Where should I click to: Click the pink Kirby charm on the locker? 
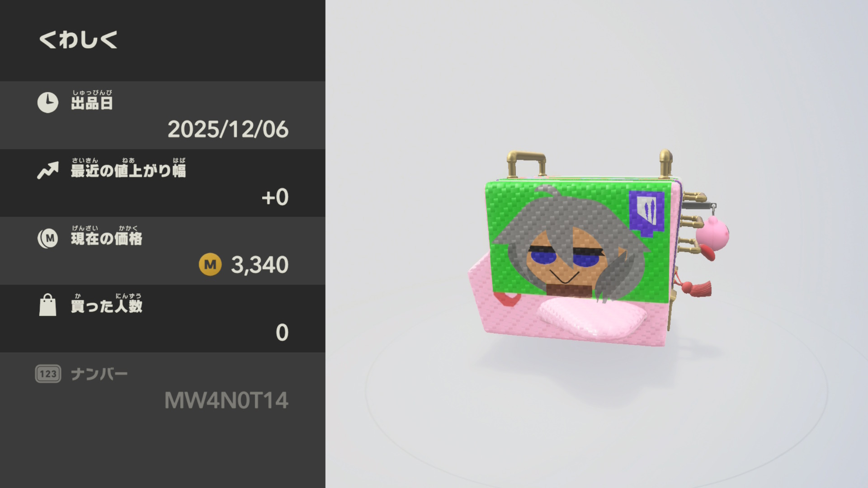pyautogui.click(x=712, y=234)
